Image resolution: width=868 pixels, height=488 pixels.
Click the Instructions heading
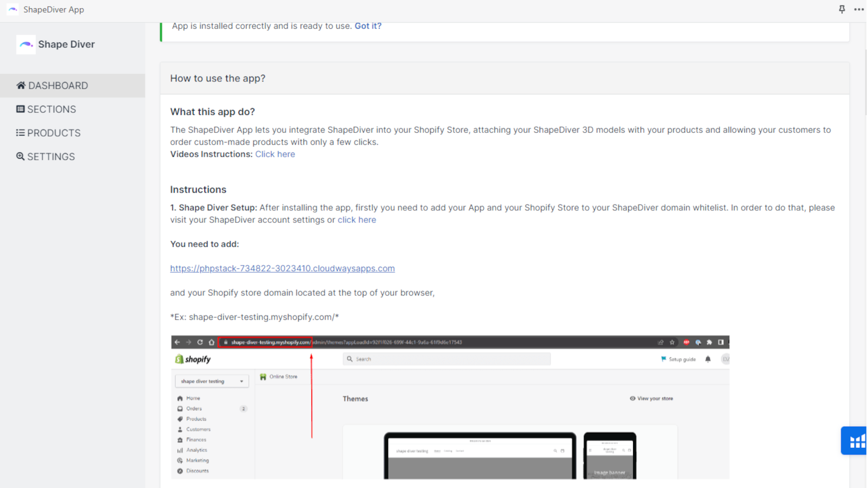coord(199,190)
